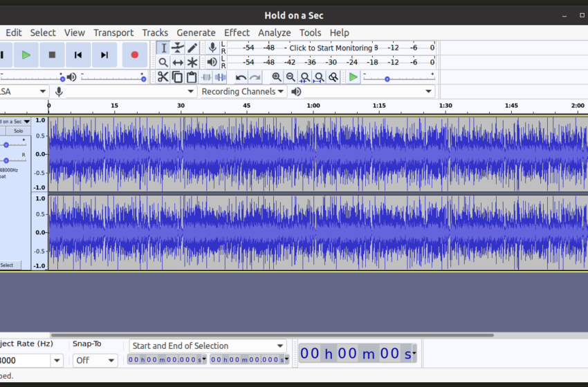Viewport: 588px width, 387px height.
Task: Select the Draw (pencil) tool
Action: [x=192, y=48]
